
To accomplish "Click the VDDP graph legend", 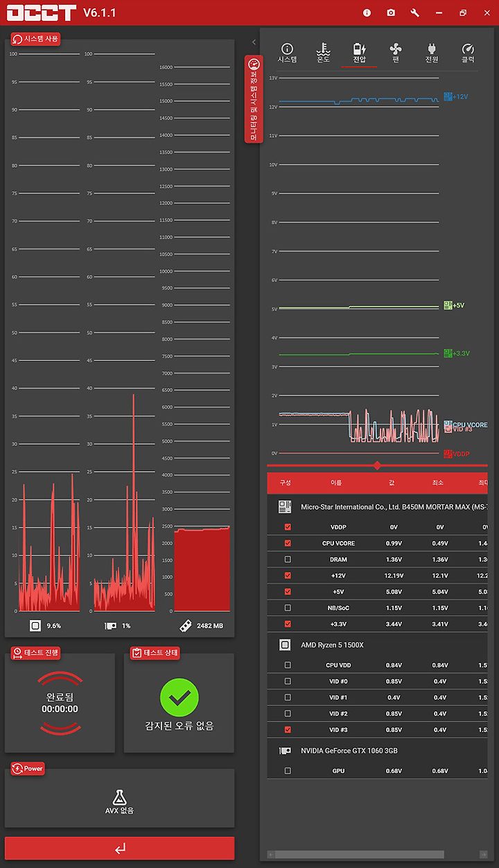I will [457, 454].
